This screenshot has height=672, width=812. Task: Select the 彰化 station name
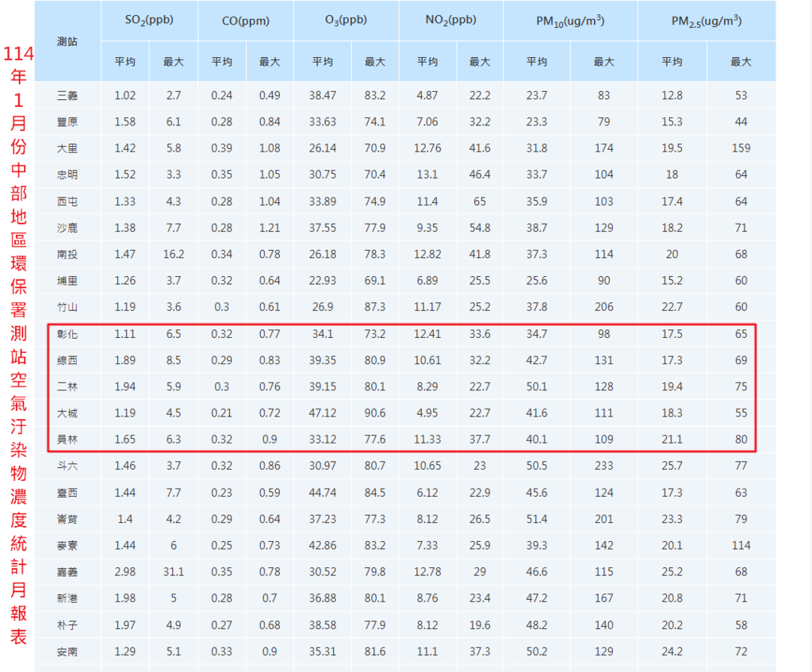pyautogui.click(x=67, y=334)
